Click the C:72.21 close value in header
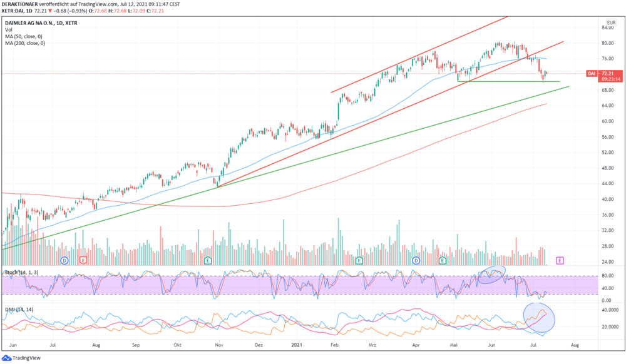 pyautogui.click(x=155, y=11)
